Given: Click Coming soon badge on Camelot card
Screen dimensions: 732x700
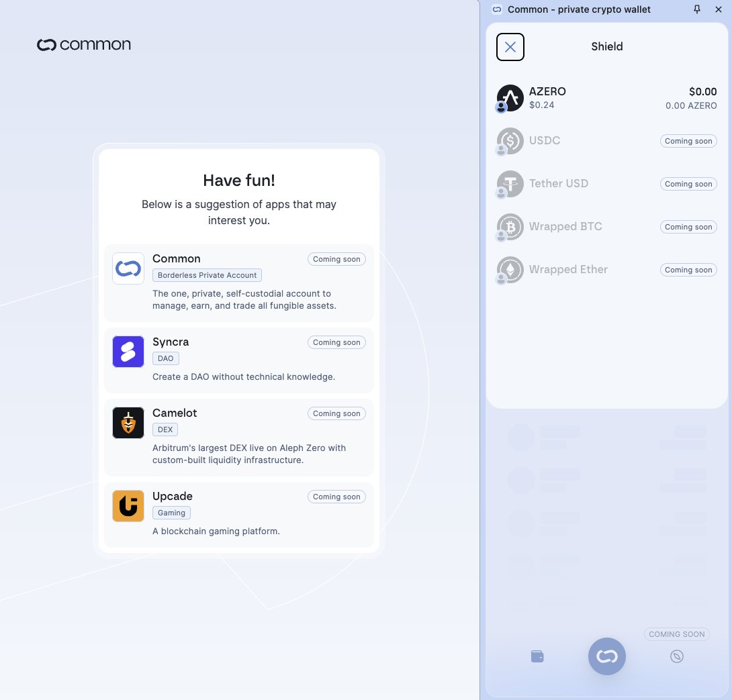Looking at the screenshot, I should (x=336, y=413).
